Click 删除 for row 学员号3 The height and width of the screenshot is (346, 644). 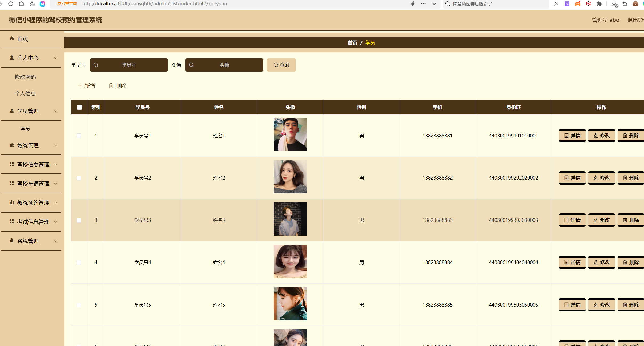[x=631, y=220]
